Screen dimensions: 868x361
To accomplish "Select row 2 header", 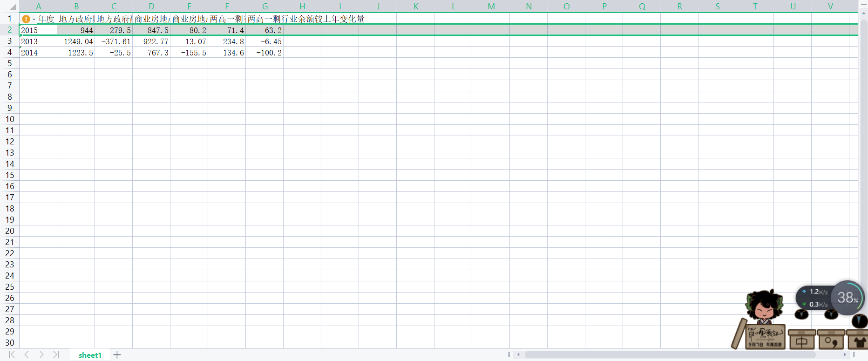I will 9,30.
